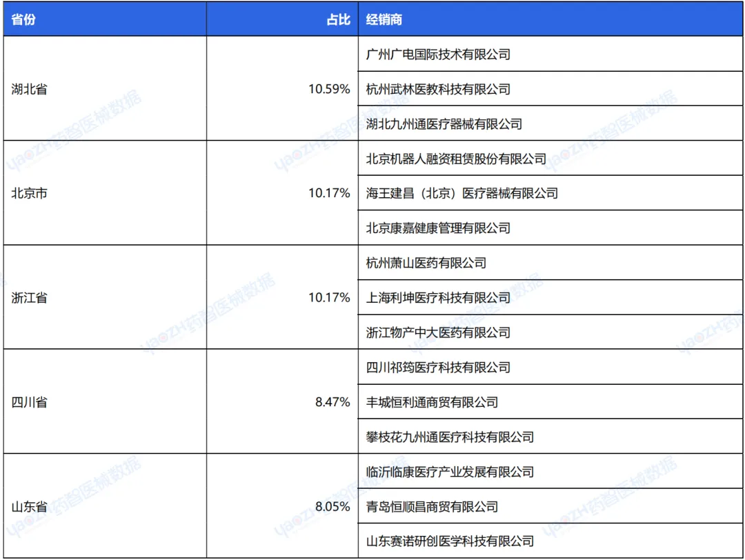Select 湖北九州通医疗器械有限公司 row
Image resolution: width=745 pixels, height=560 pixels.
550,123
